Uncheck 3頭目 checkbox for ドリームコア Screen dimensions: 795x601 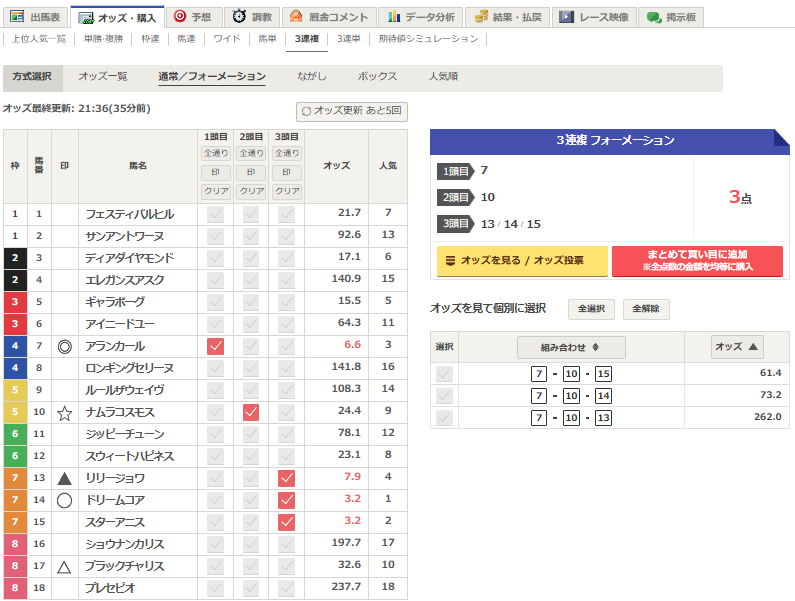tap(287, 500)
